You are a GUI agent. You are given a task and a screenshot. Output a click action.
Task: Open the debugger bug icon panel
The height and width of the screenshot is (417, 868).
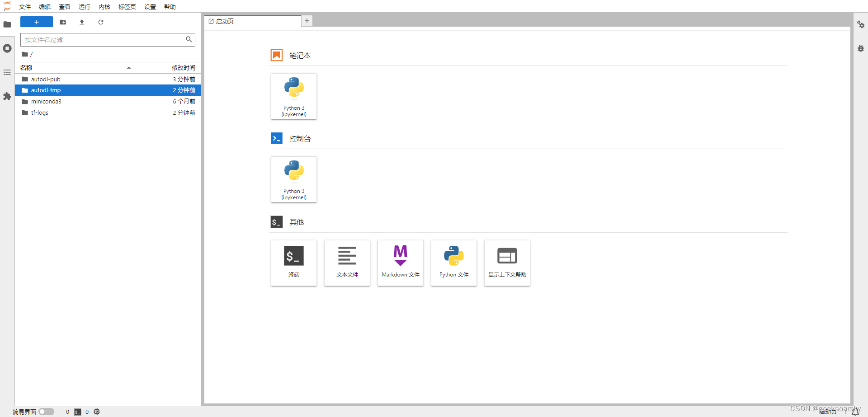[x=861, y=48]
